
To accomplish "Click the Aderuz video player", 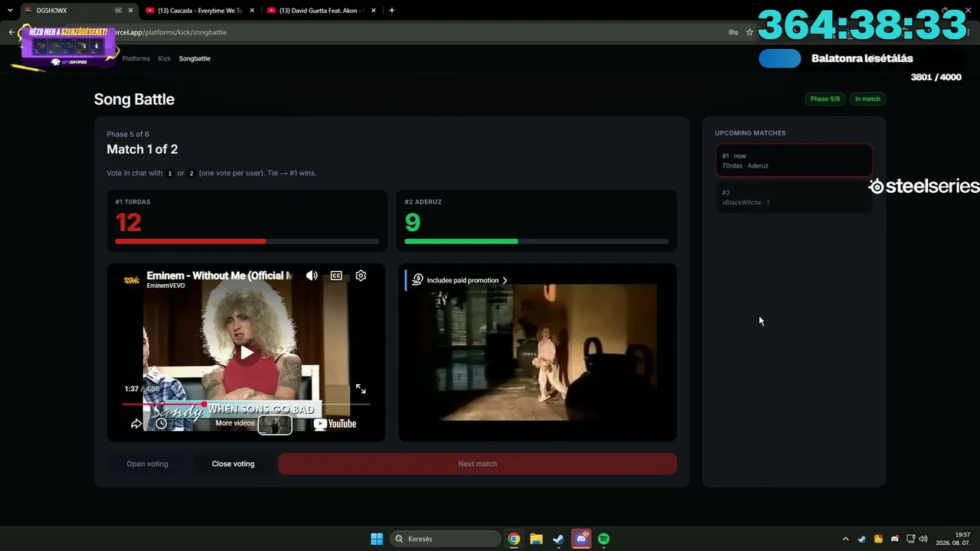I will (x=537, y=353).
